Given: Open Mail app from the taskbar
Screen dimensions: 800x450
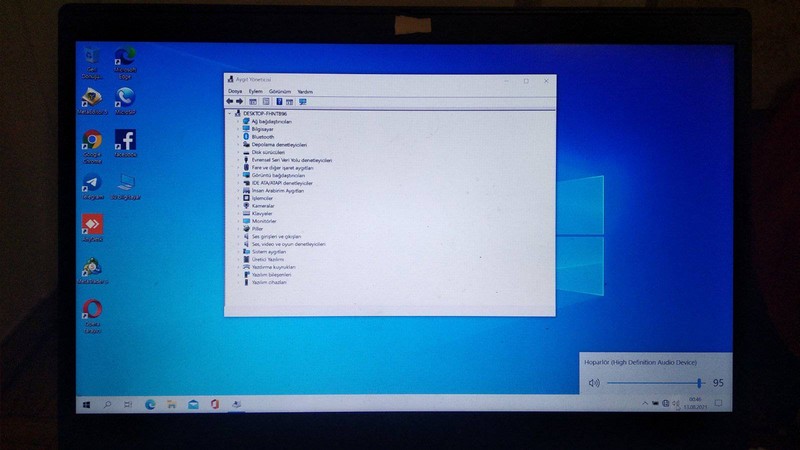Looking at the screenshot, I should coord(193,405).
